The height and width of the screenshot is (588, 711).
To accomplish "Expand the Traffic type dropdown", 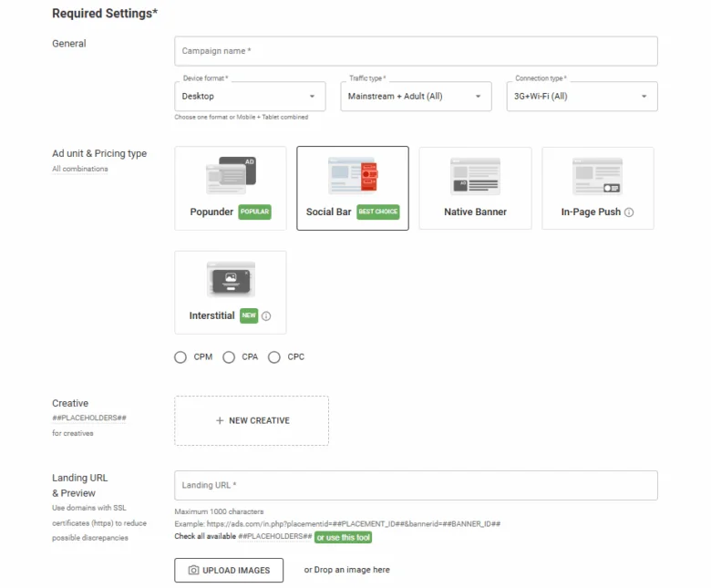I will 416,97.
